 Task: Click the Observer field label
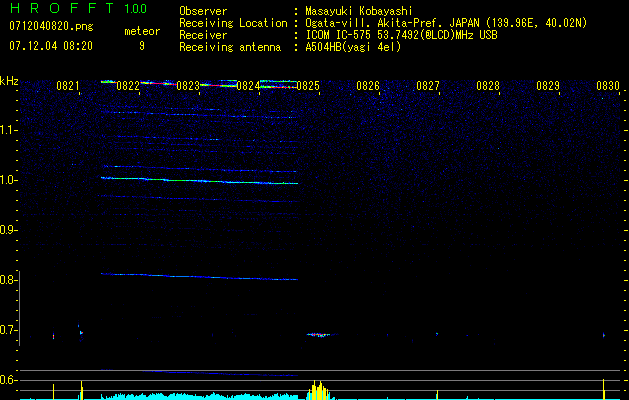pyautogui.click(x=203, y=11)
